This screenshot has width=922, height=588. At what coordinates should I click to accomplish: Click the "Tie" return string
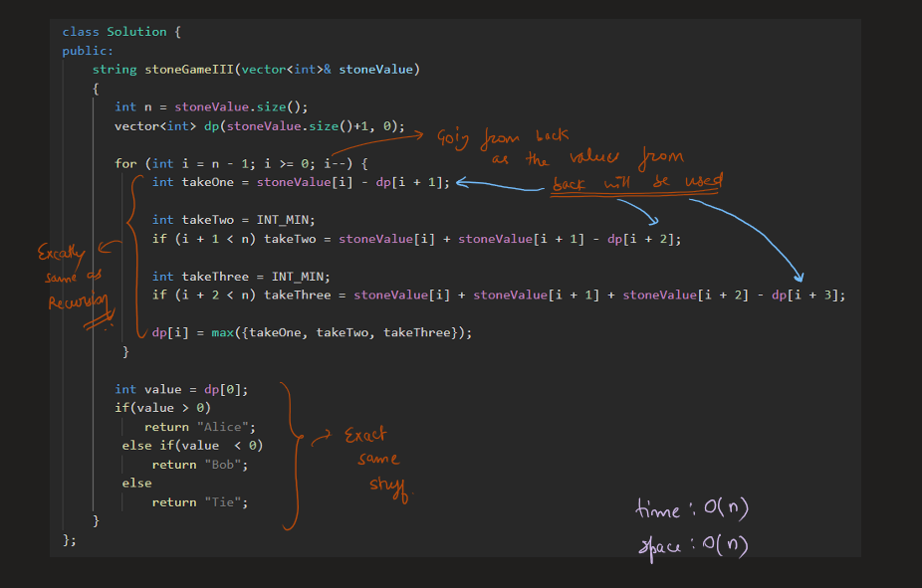click(226, 502)
